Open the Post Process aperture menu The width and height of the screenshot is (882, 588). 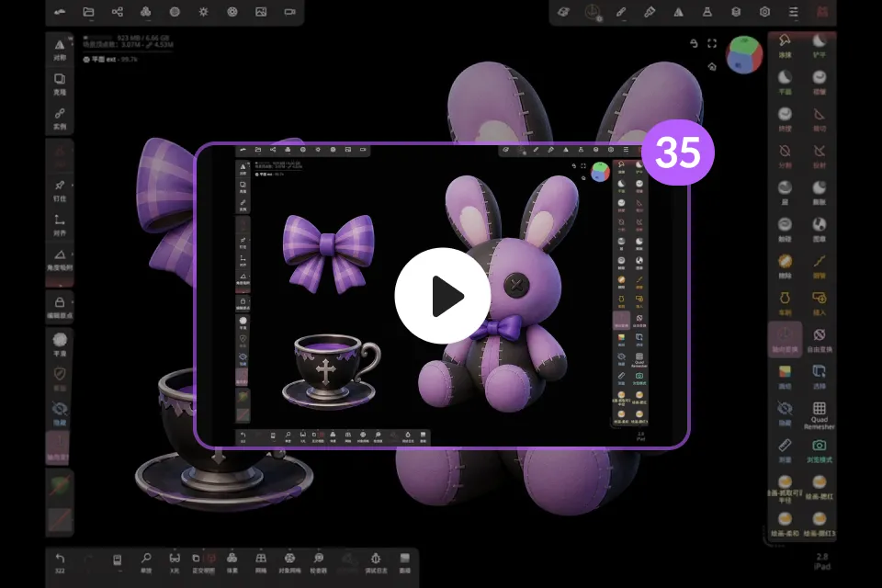coord(232,12)
